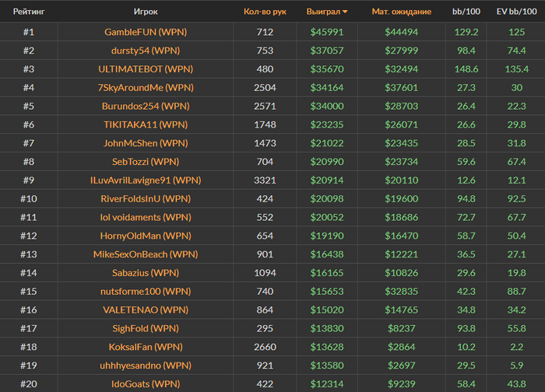Sort table by Рейтинг column header

tap(29, 12)
